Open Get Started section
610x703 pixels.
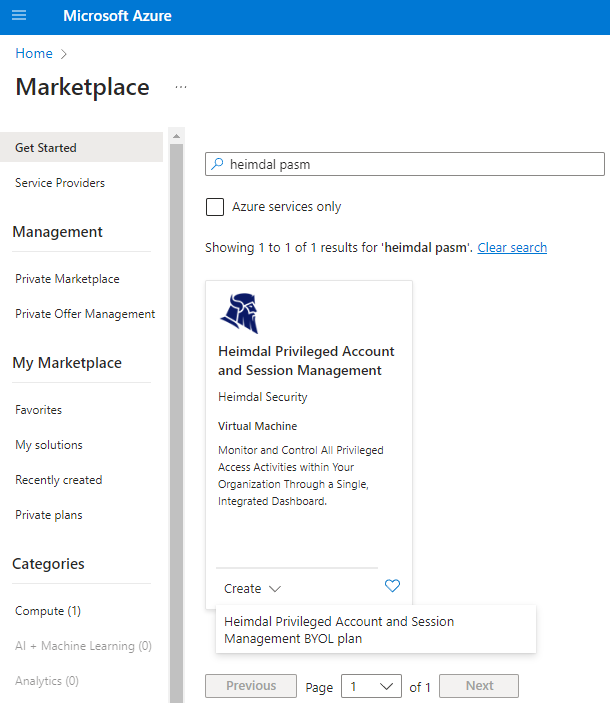(82, 147)
